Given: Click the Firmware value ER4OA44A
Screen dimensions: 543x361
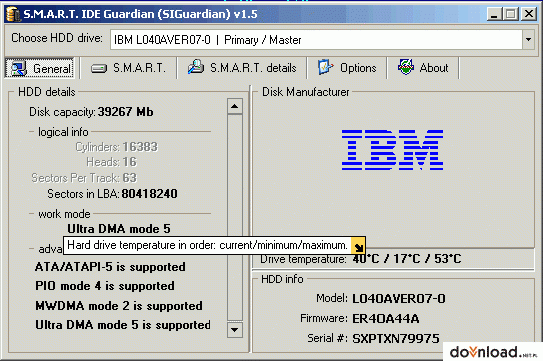Looking at the screenshot, I should (x=385, y=318).
